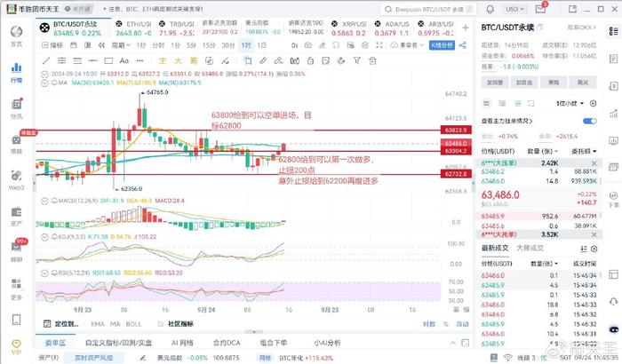Click the 加自选 add favorite button
Screen dimensions: 622x364
tap(524, 83)
